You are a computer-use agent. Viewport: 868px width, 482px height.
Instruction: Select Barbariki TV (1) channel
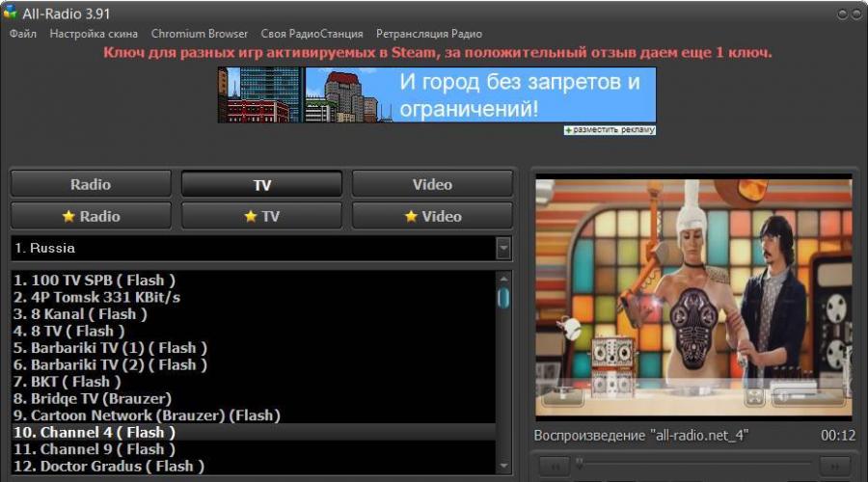point(254,348)
